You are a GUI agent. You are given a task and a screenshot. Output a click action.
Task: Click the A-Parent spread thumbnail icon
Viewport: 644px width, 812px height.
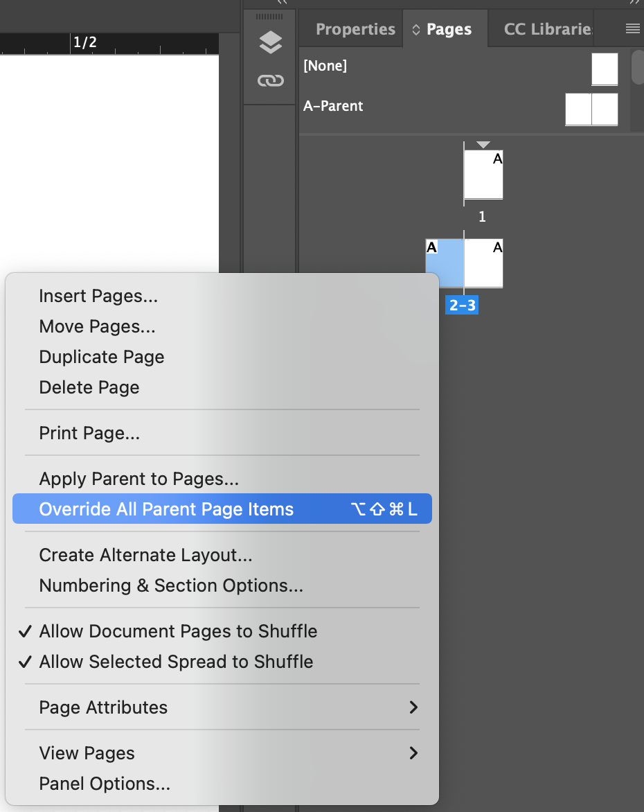591,109
